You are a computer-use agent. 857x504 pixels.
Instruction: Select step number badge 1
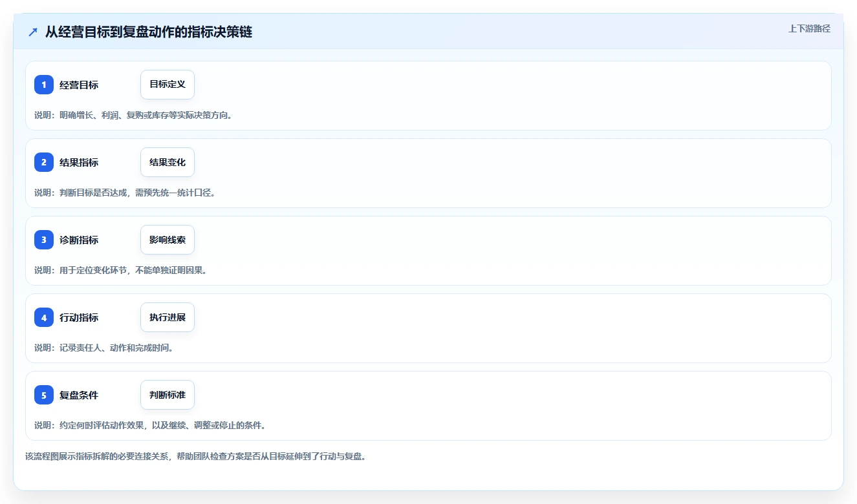[44, 85]
